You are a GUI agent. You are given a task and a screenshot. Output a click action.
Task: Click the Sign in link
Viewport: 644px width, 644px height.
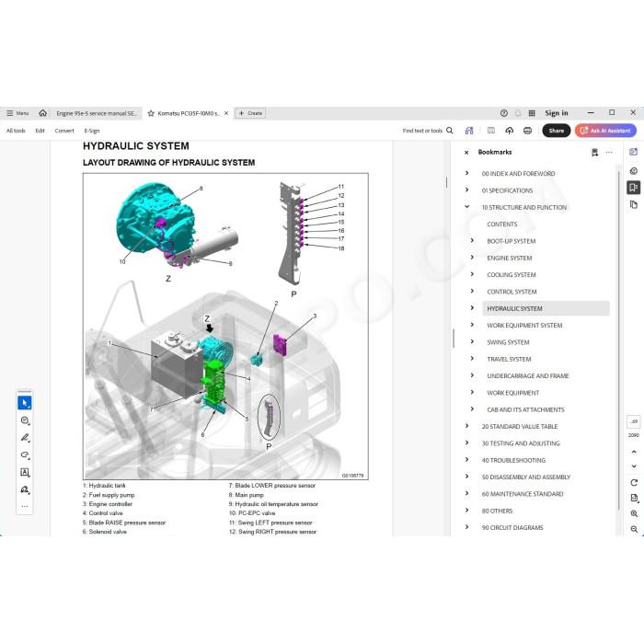(556, 113)
